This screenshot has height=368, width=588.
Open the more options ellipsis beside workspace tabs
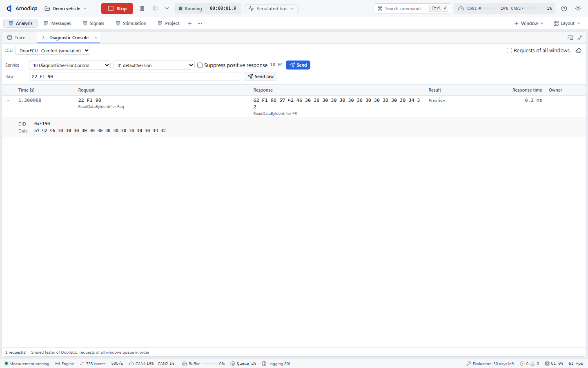tap(200, 23)
